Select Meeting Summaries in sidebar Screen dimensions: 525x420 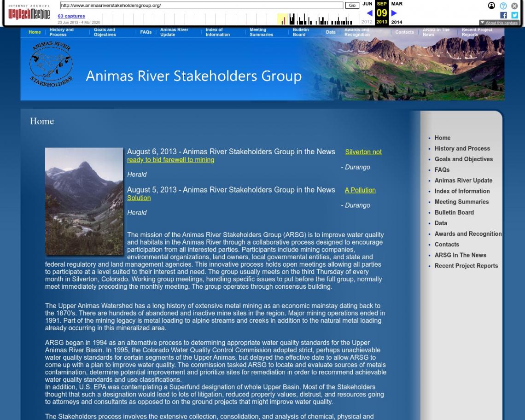click(462, 202)
